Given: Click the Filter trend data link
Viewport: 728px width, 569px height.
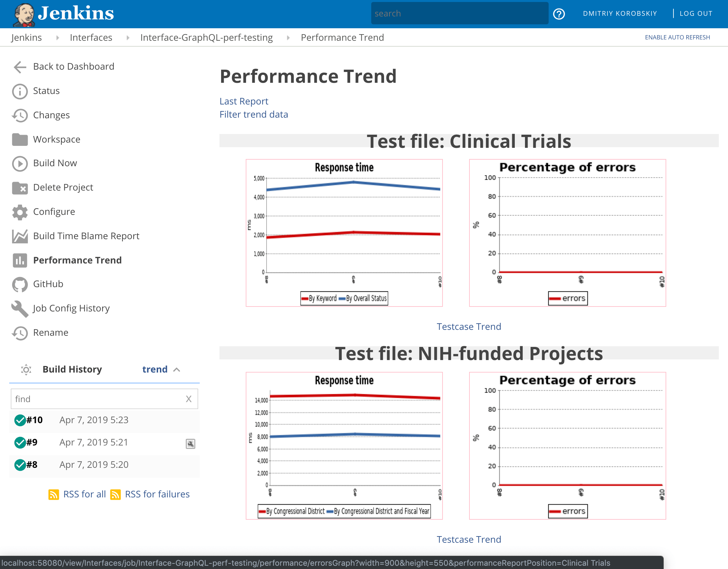Looking at the screenshot, I should point(254,114).
